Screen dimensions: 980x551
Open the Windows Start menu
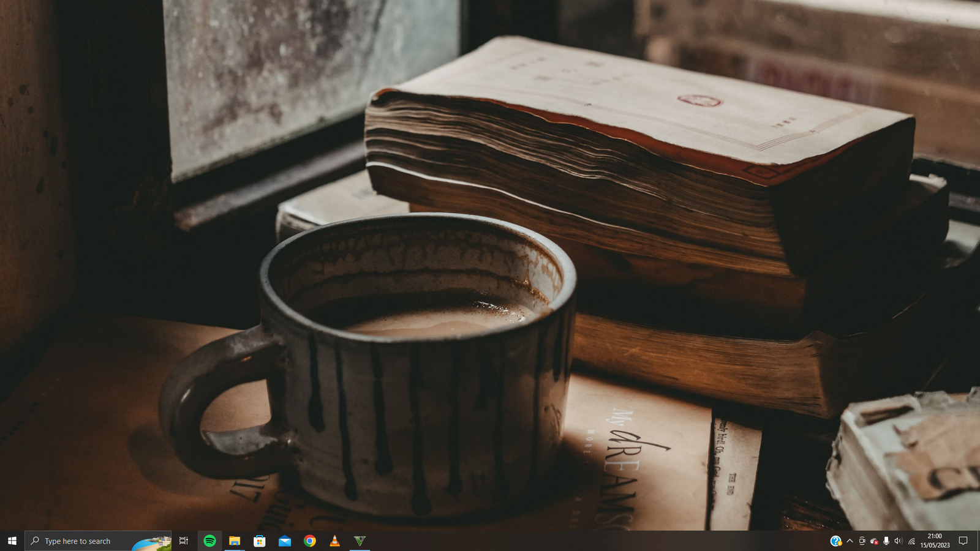(12, 541)
